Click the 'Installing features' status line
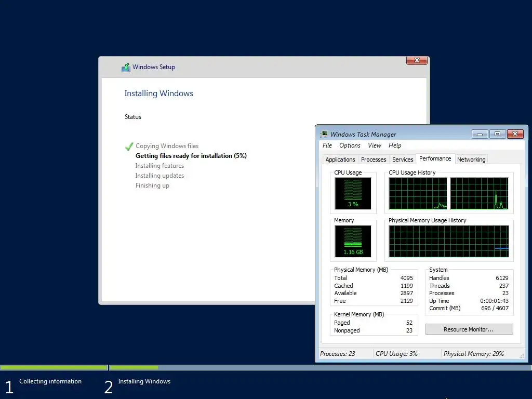This screenshot has height=399, width=532. [159, 166]
